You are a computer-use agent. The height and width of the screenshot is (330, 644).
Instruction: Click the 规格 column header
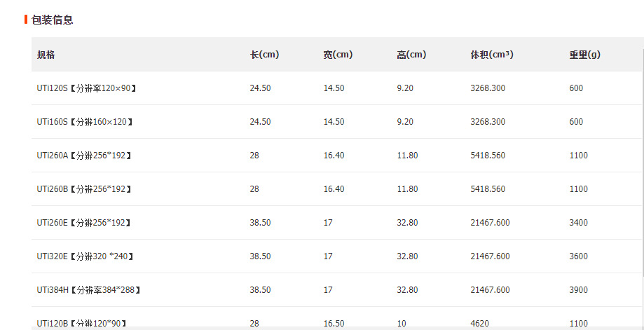[46, 55]
